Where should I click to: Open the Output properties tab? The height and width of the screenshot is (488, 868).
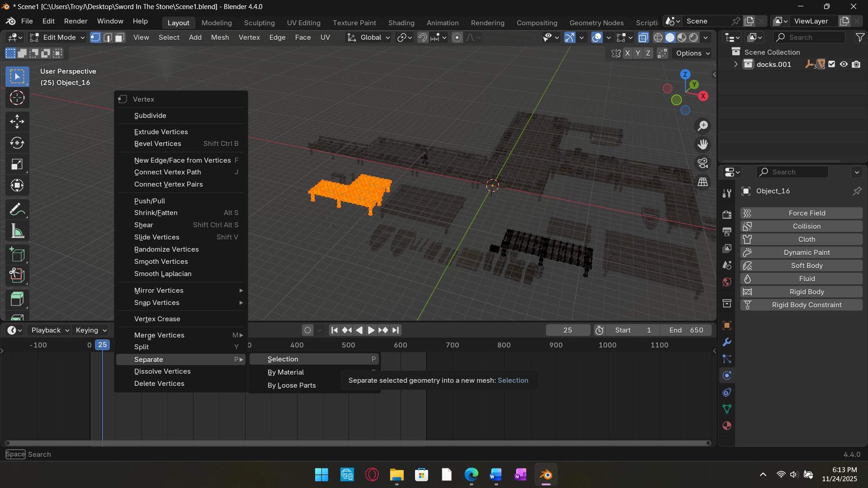coord(727,231)
